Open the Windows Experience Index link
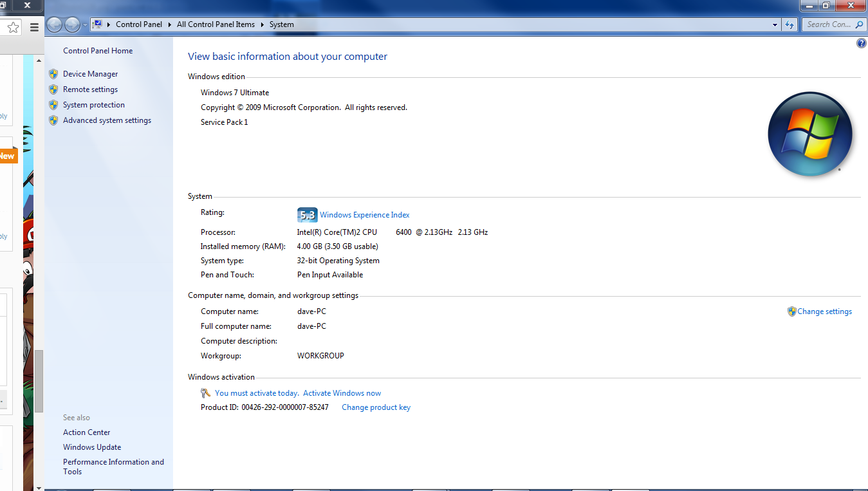This screenshot has width=868, height=491. (365, 215)
